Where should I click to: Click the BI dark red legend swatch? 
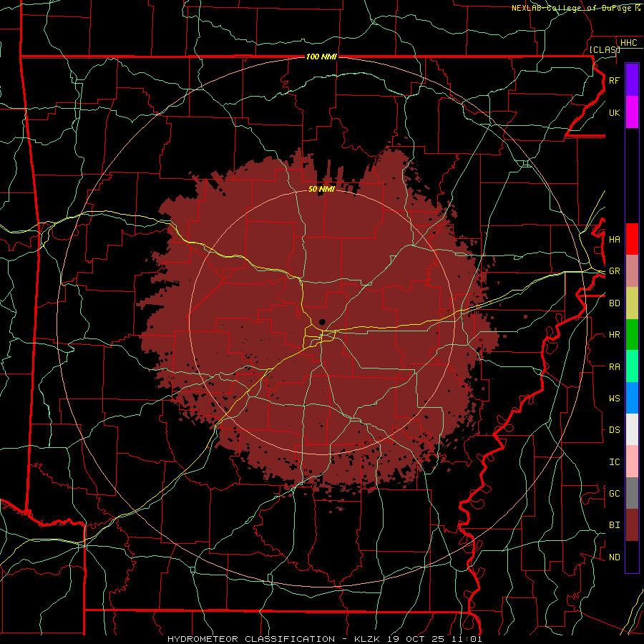point(632,525)
